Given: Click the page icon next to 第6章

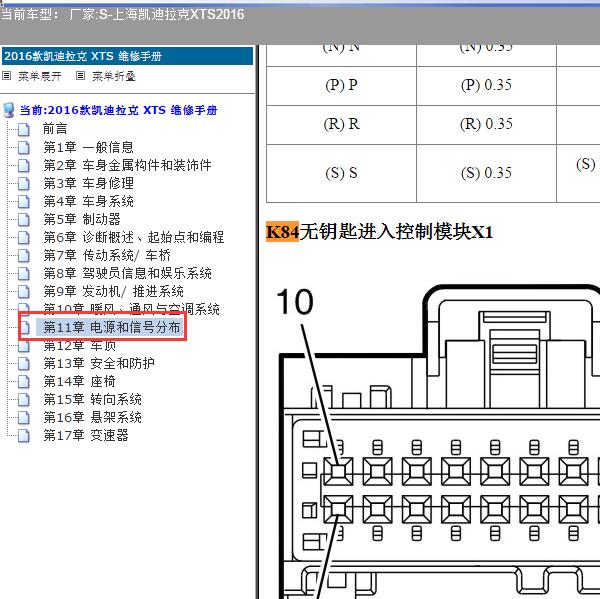Looking at the screenshot, I should [24, 237].
